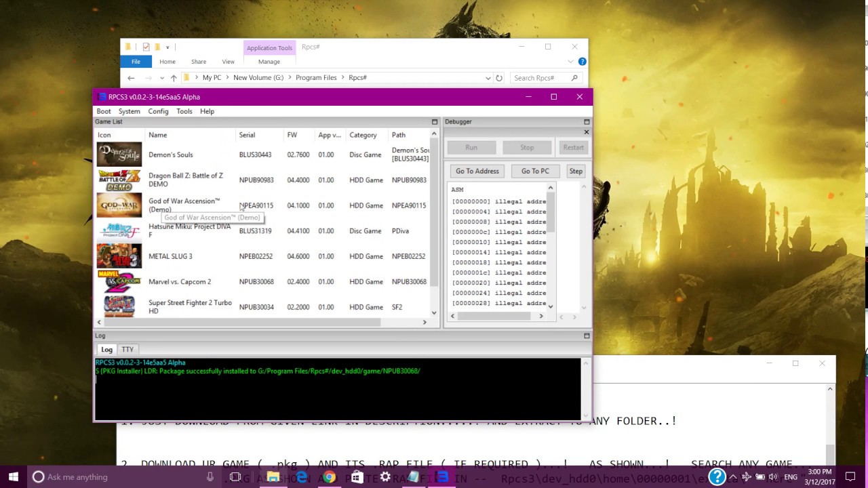Open the RPCS3 Help menu

pos(207,111)
